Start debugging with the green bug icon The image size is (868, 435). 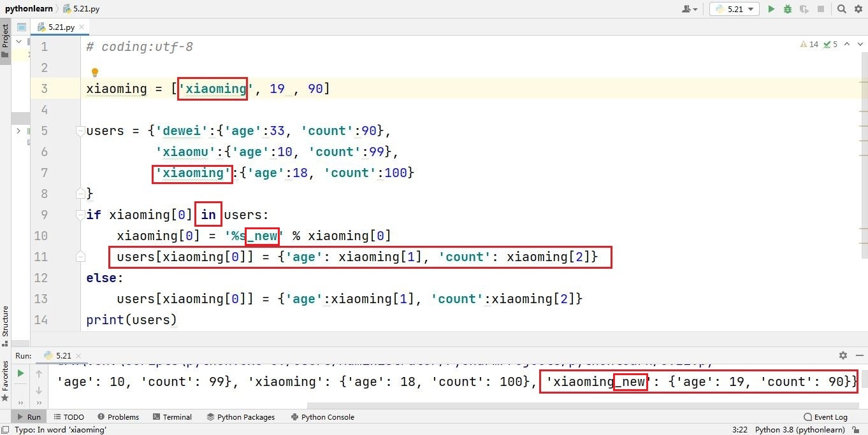788,9
